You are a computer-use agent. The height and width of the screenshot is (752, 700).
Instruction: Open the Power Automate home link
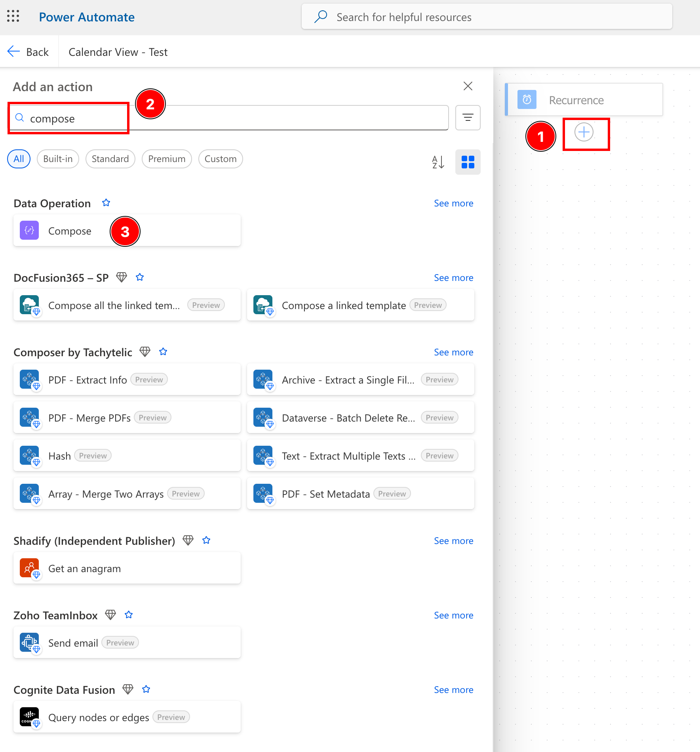coord(87,17)
